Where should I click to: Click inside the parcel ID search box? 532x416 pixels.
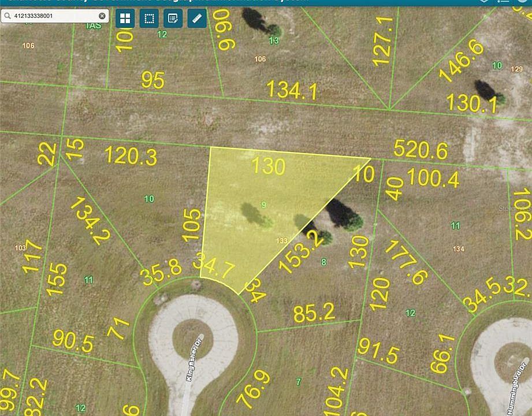tap(55, 16)
